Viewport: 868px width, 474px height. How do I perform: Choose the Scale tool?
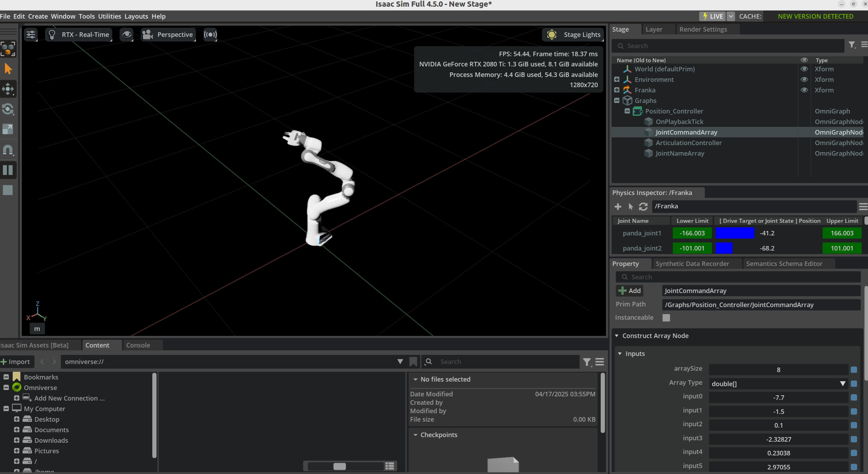(x=8, y=129)
